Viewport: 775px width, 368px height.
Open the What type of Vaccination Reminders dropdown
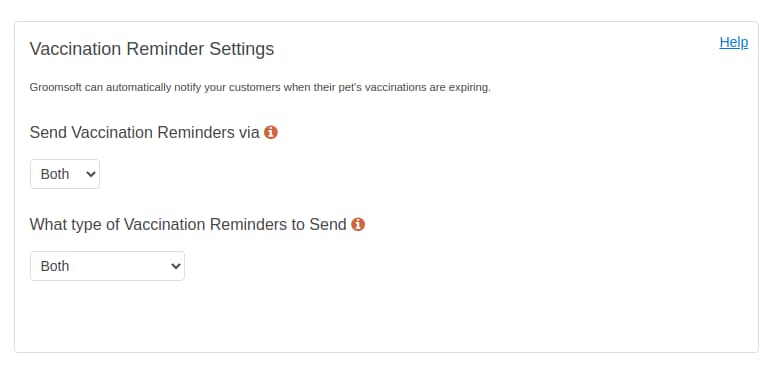coord(107,266)
